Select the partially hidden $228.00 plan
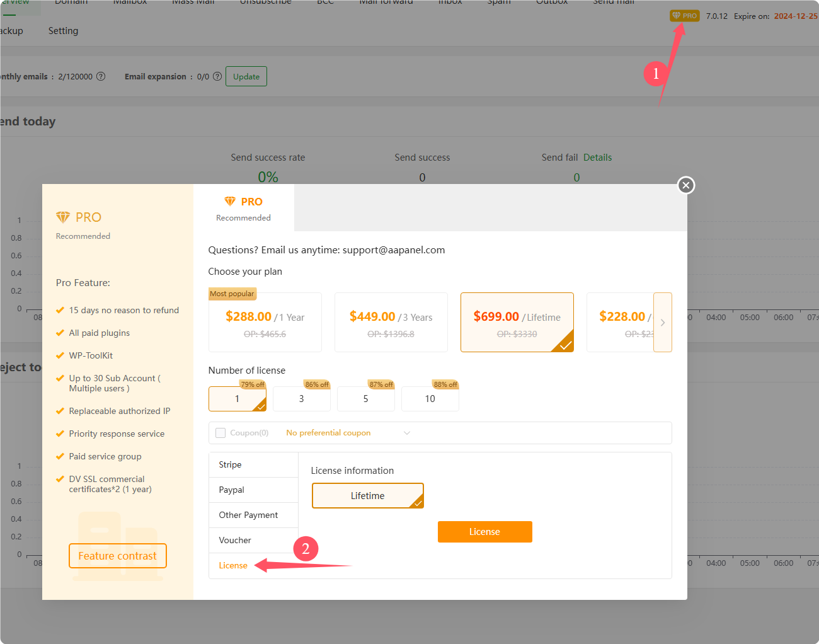Viewport: 819px width, 644px height. (621, 322)
